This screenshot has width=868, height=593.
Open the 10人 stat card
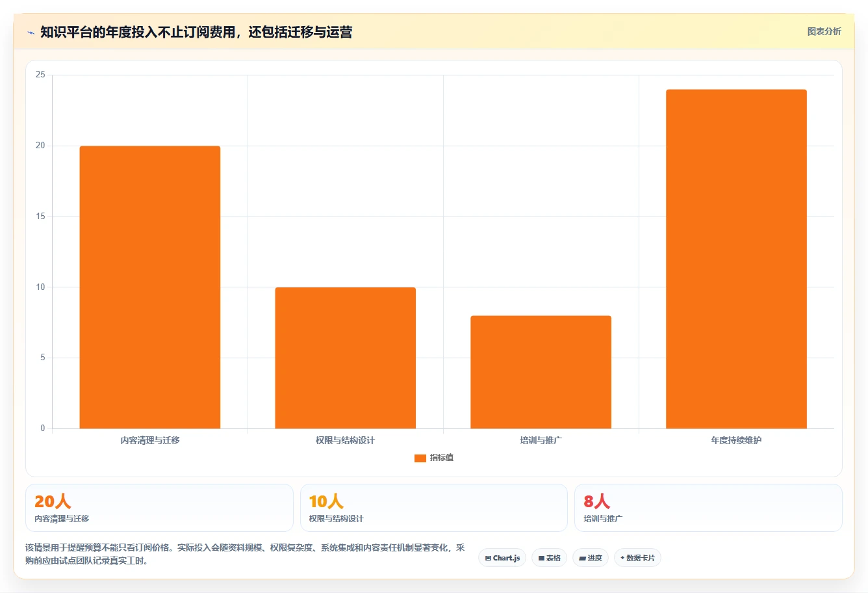[x=433, y=508]
